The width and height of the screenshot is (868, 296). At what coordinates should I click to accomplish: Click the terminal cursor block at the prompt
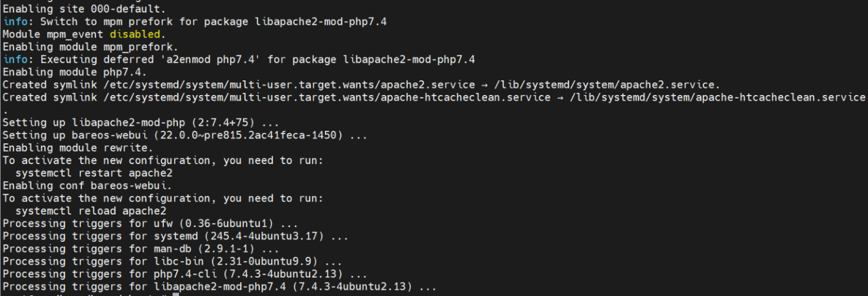point(176,294)
